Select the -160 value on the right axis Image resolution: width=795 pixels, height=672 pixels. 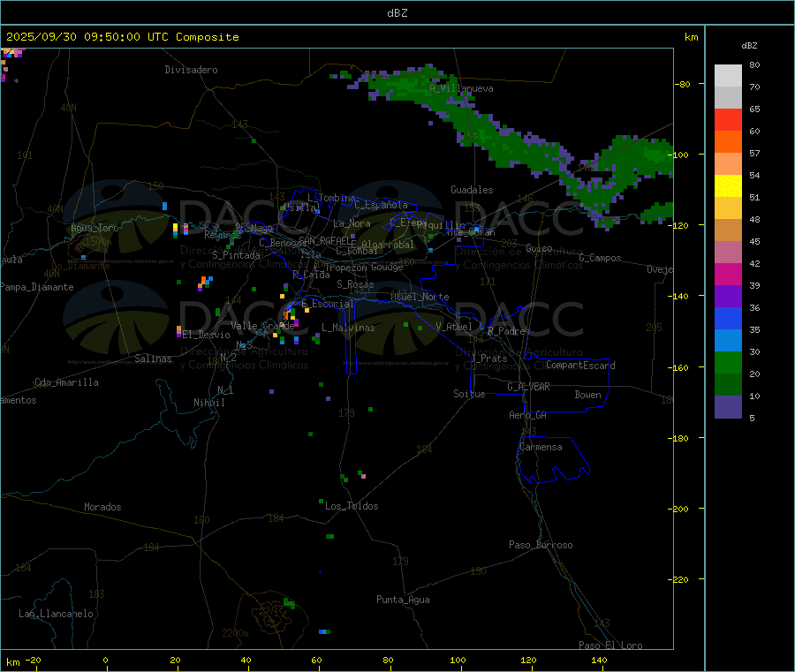(x=680, y=367)
